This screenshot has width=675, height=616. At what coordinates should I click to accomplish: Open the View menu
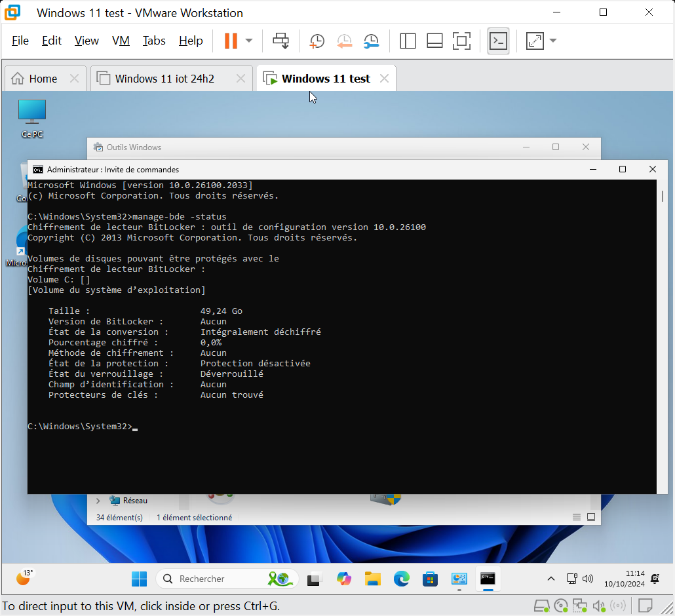pos(87,41)
